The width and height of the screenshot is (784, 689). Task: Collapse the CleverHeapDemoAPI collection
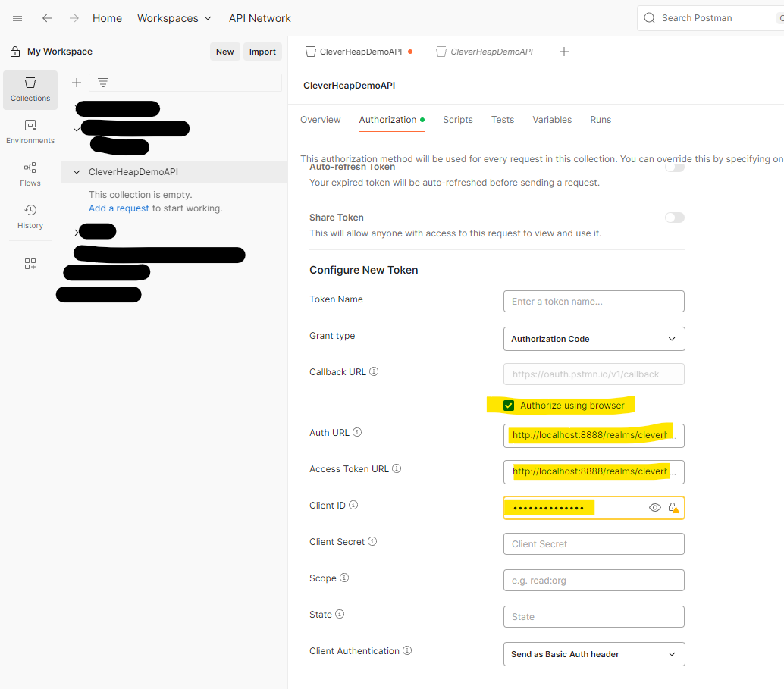point(76,172)
